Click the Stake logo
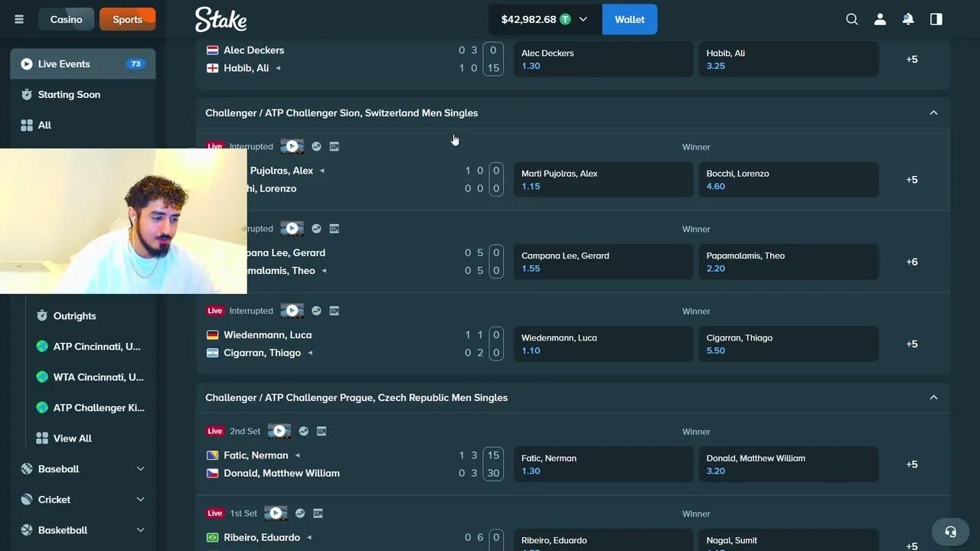 point(220,19)
